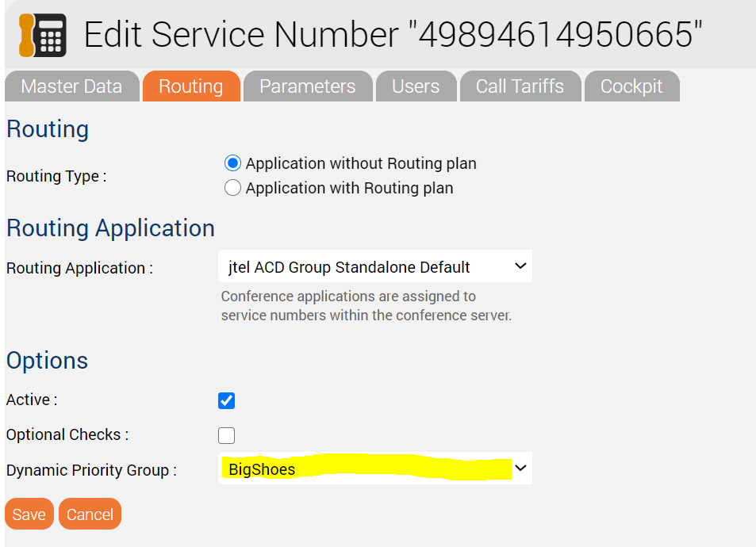Open the Dynamic Priority Group dropdown
This screenshot has width=756, height=547.
(x=375, y=468)
